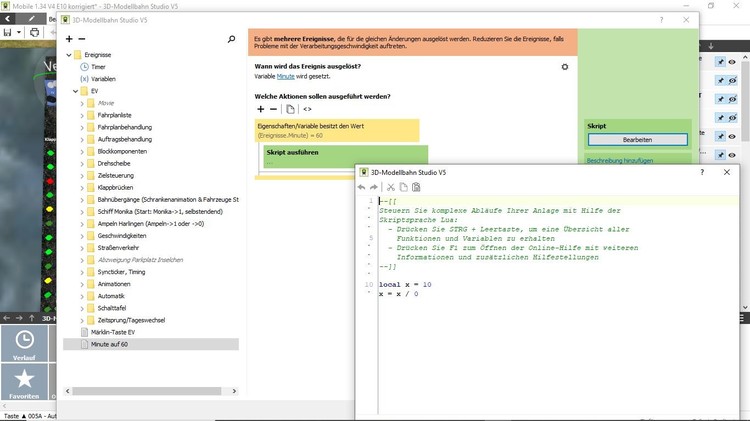Click the Variablen (x) icon in the tree
The image size is (750, 421).
[85, 79]
